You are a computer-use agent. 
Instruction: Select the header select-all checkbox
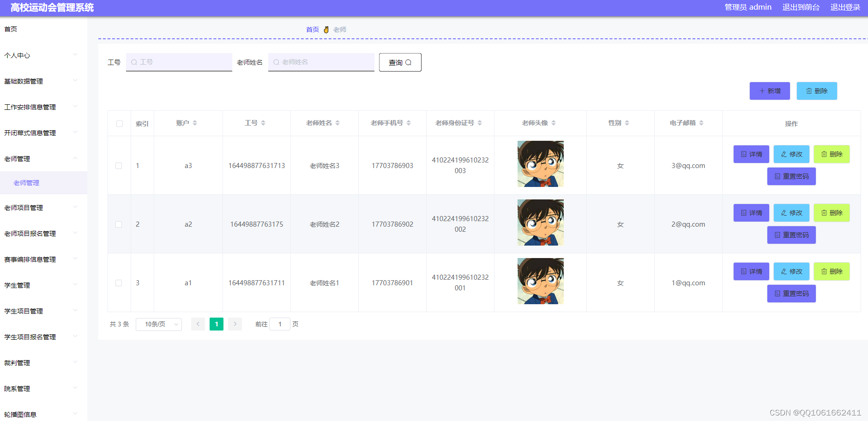tap(120, 124)
